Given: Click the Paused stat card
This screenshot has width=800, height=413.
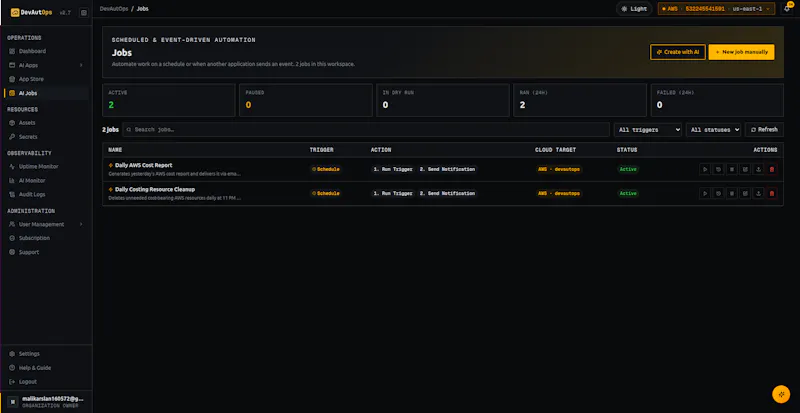Looking at the screenshot, I should pos(306,100).
